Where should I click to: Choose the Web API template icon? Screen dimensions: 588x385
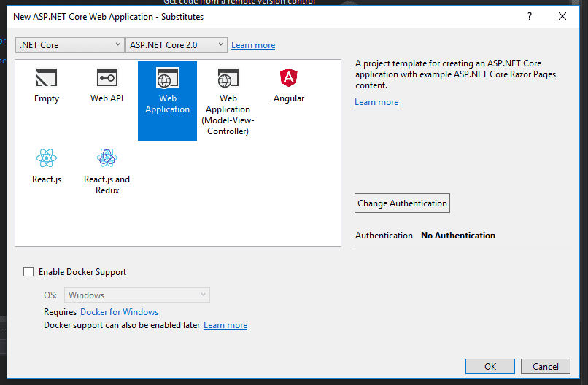pos(107,77)
